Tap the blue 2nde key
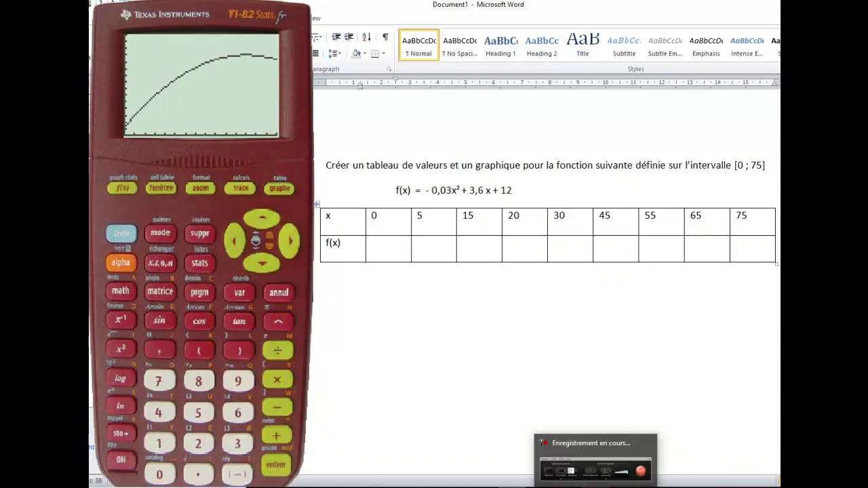Image resolution: width=868 pixels, height=488 pixels. (x=121, y=234)
